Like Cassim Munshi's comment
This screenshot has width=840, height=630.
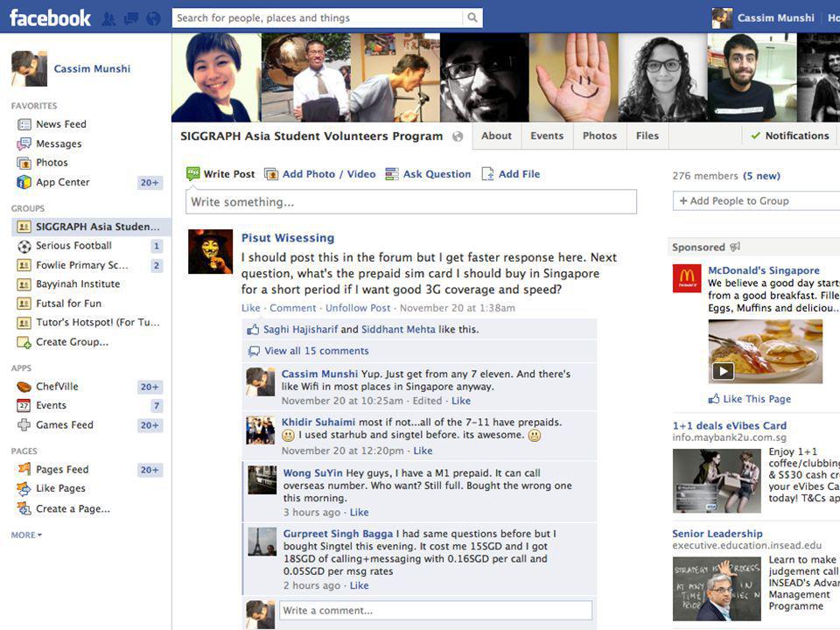pyautogui.click(x=461, y=401)
